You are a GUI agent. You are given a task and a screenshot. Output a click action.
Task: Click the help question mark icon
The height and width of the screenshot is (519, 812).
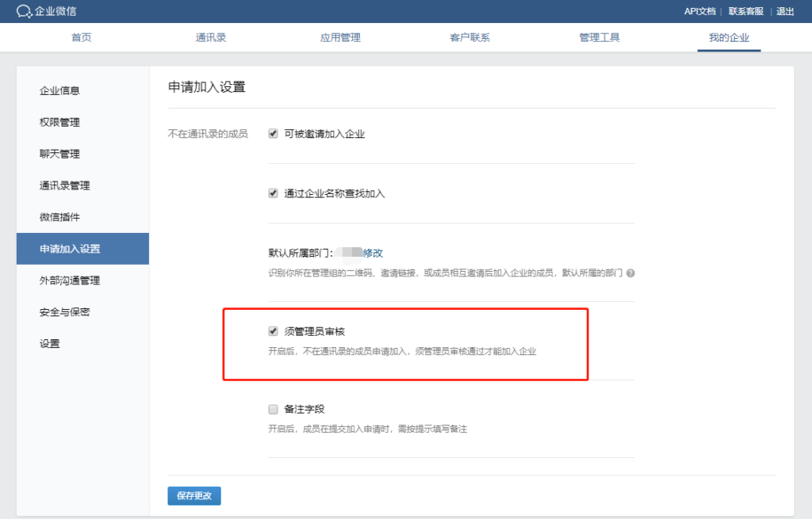tap(630, 273)
